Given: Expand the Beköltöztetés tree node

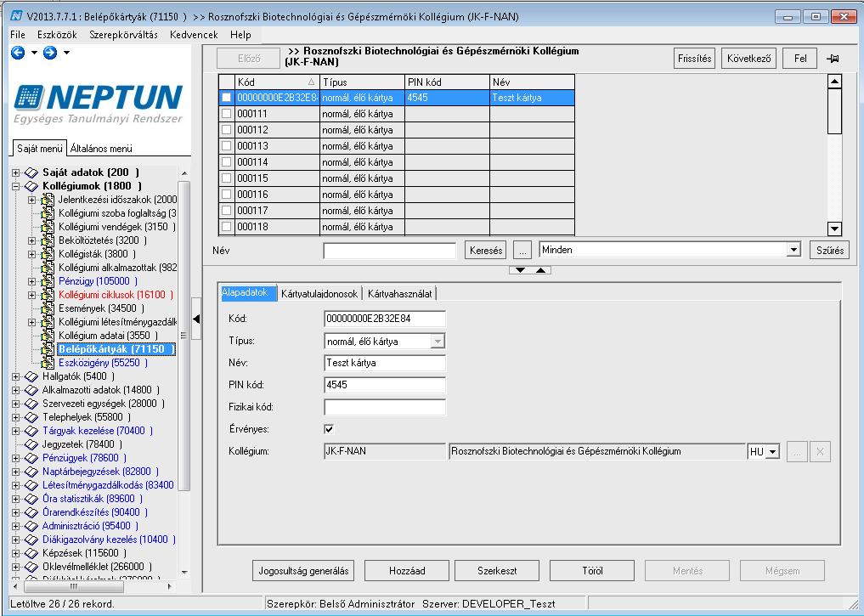Looking at the screenshot, I should pyautogui.click(x=32, y=240).
